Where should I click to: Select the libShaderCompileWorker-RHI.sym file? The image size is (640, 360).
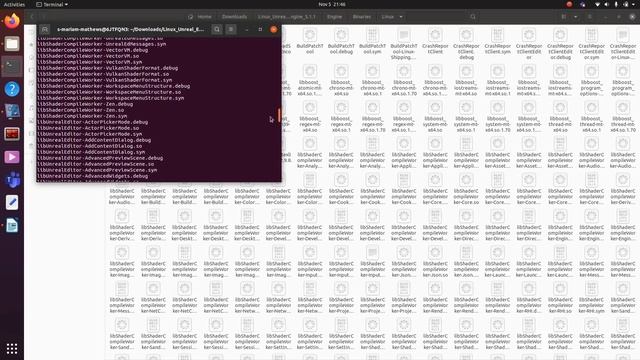(591, 298)
